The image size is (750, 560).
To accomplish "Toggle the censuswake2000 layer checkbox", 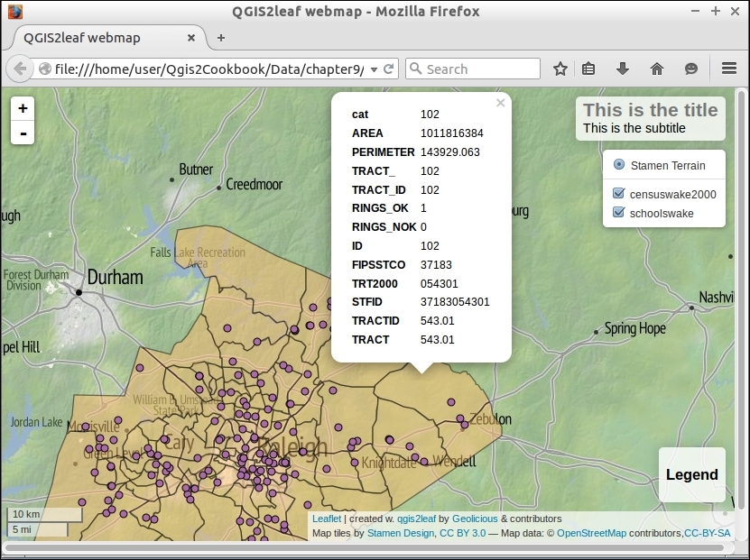I will 618,193.
